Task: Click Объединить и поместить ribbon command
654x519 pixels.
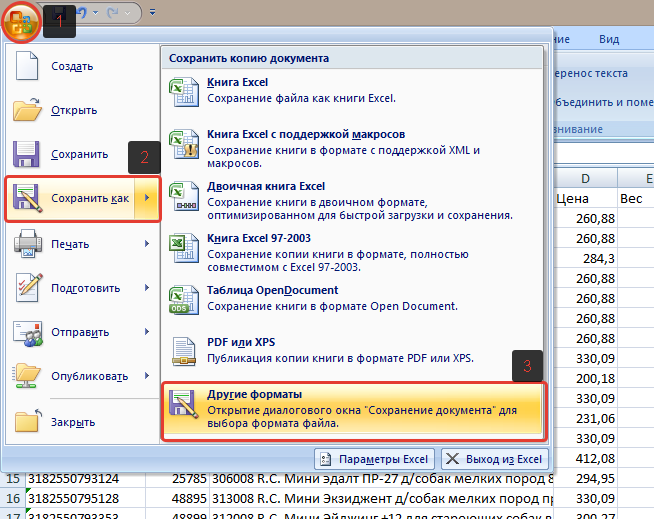Action: (x=604, y=102)
